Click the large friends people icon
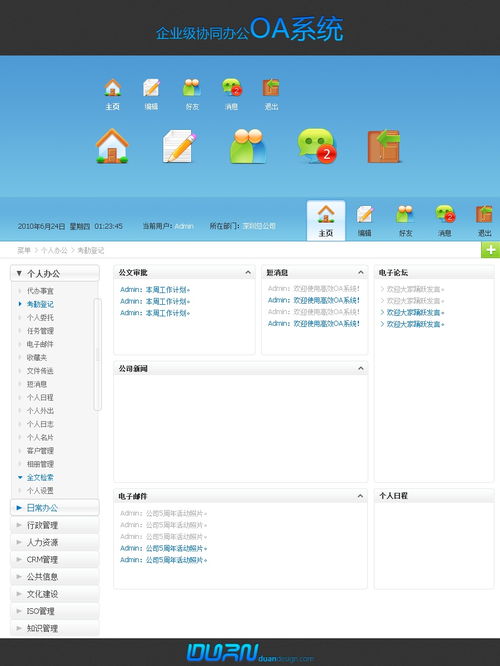500x666 pixels. coord(248,146)
